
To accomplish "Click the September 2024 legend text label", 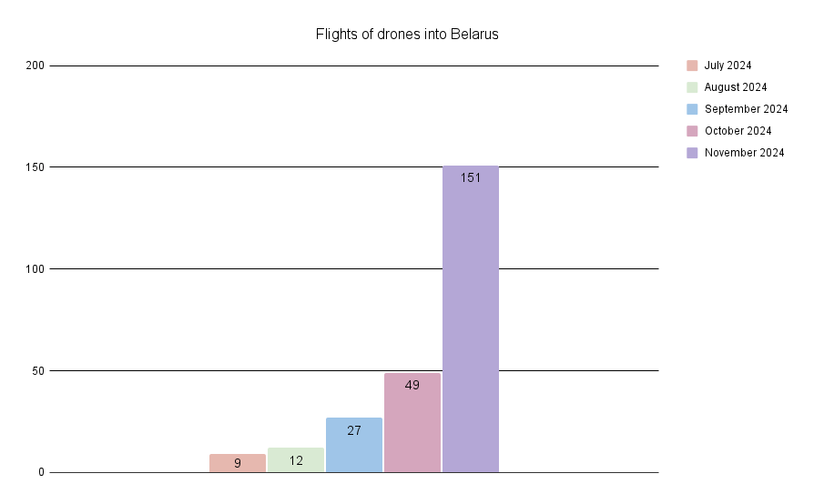I will pyautogui.click(x=746, y=109).
